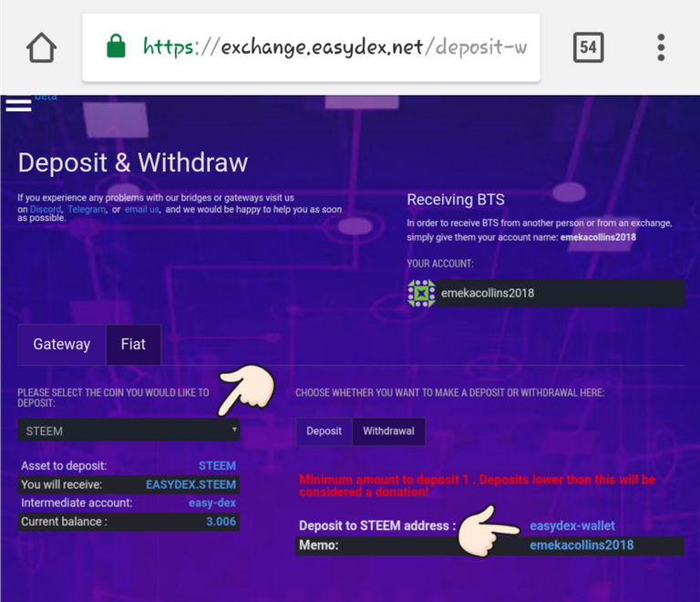
Task: Click the STEEM asset to deposit value
Action: 217,466
